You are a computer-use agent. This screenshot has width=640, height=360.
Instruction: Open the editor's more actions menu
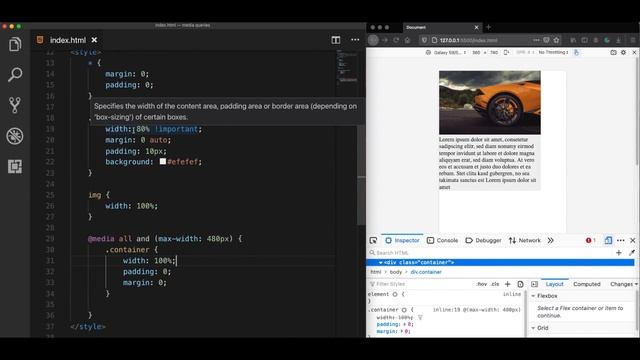pyautogui.click(x=355, y=40)
